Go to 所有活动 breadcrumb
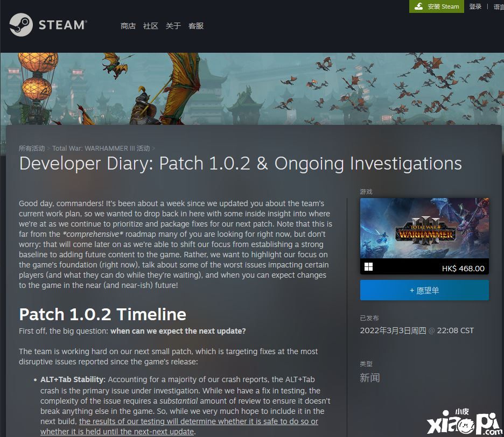The width and height of the screenshot is (504, 437). pos(31,148)
